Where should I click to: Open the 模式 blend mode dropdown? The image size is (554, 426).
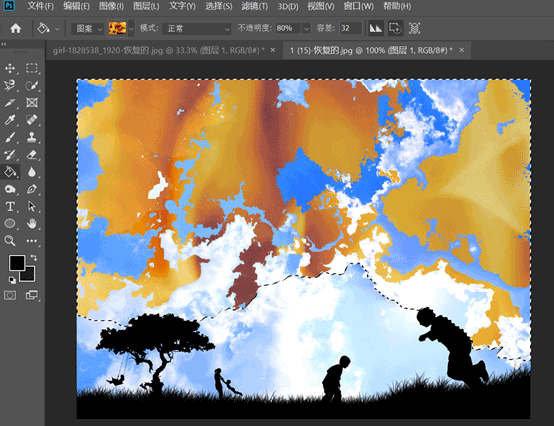tap(196, 29)
